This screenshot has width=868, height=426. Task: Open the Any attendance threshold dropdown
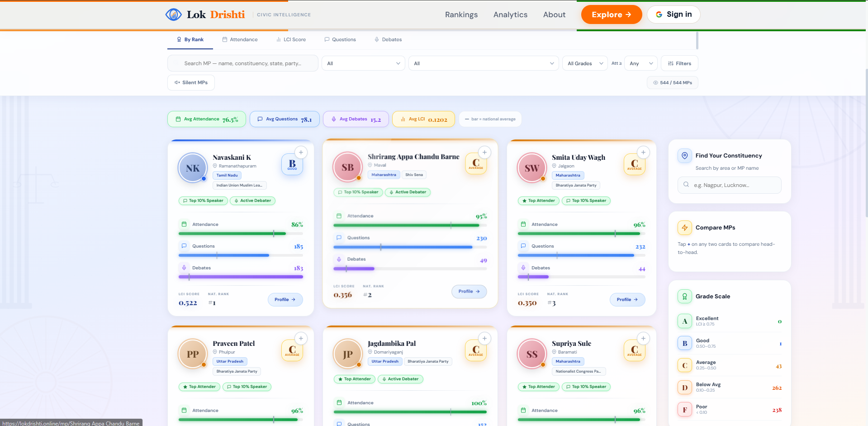[640, 63]
